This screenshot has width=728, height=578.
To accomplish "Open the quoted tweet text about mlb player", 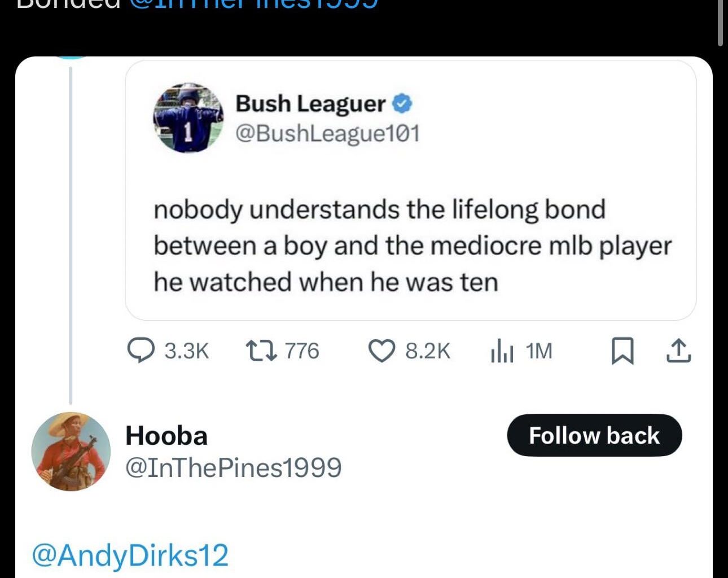I will click(x=413, y=246).
